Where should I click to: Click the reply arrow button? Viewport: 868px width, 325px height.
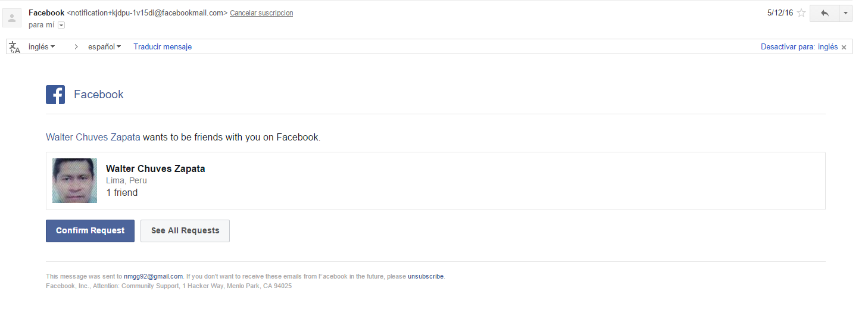[x=825, y=13]
